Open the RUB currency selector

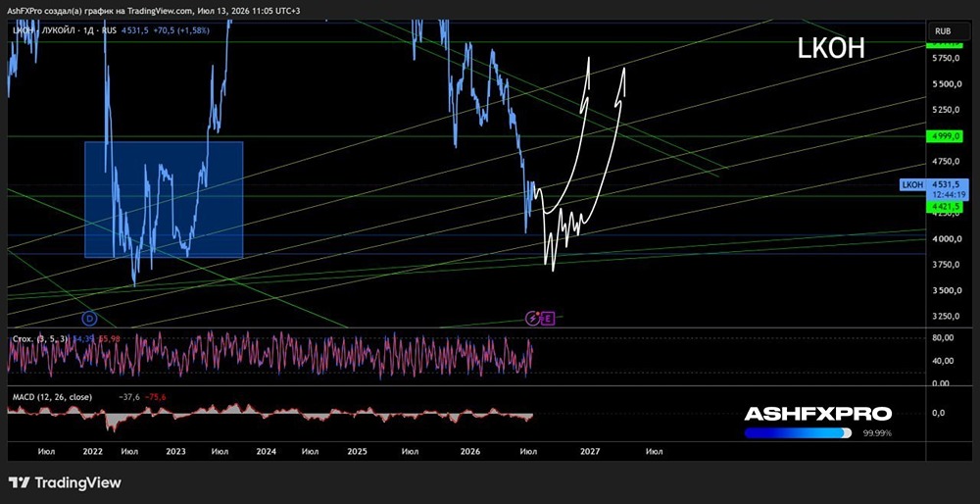point(944,30)
